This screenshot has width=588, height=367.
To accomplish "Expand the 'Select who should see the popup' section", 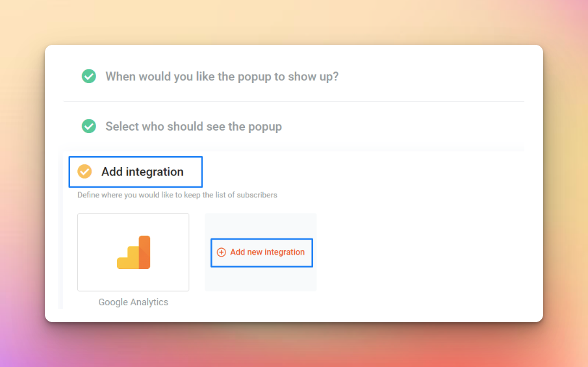I will point(194,126).
